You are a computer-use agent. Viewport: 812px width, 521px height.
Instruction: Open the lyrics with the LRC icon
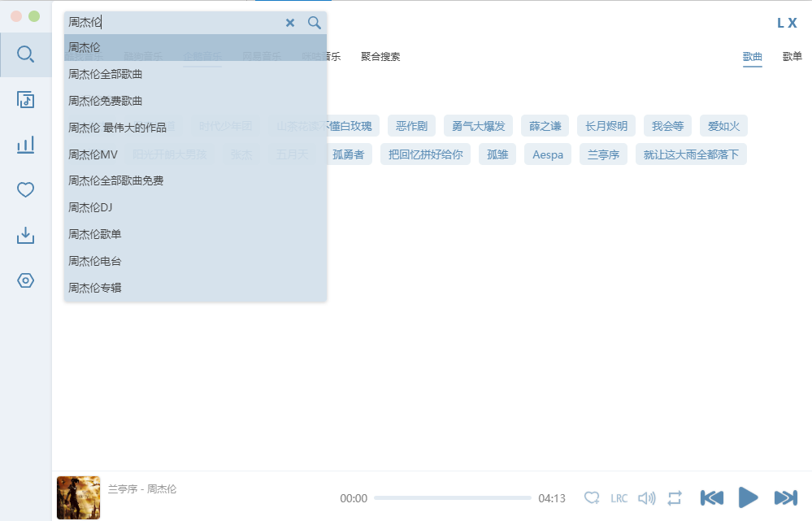(x=619, y=497)
